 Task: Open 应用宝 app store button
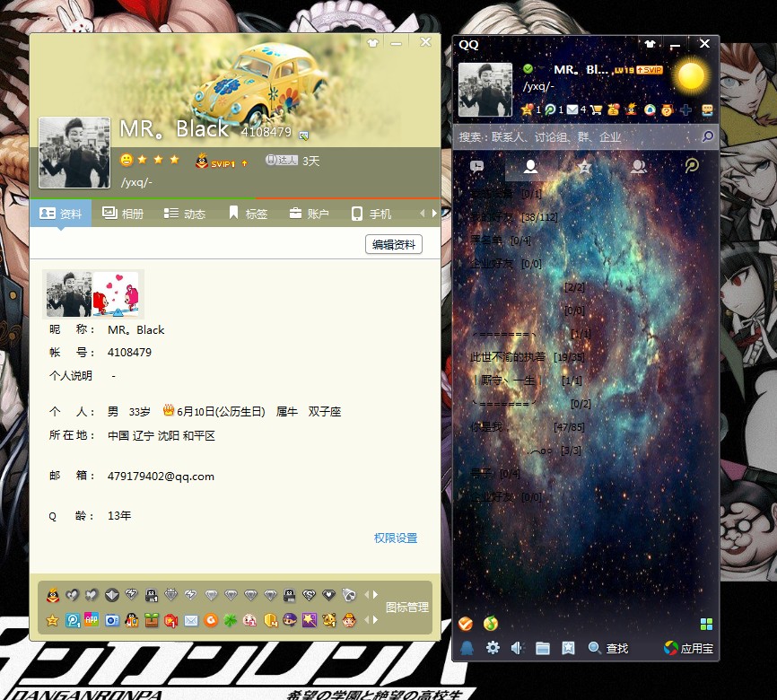pos(688,647)
